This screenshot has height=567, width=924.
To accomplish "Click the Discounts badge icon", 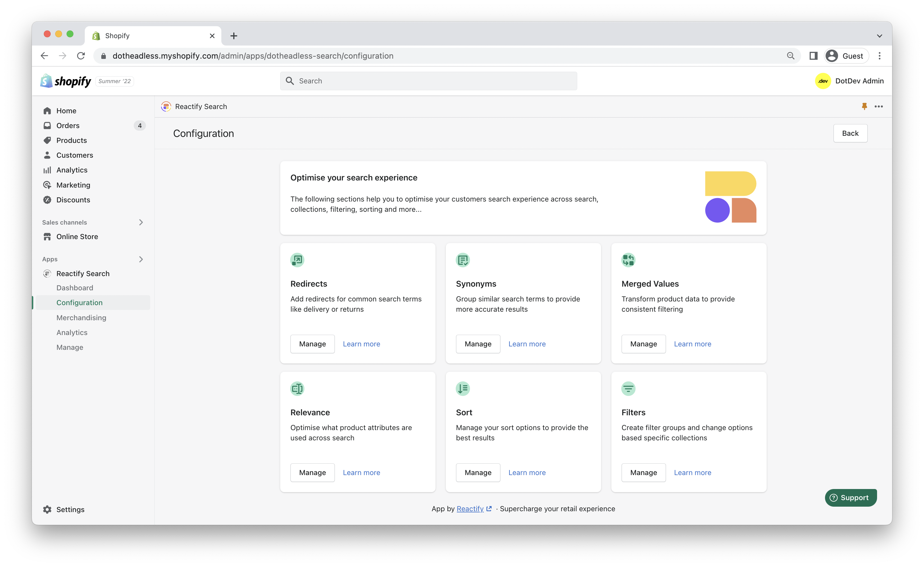I will click(47, 200).
